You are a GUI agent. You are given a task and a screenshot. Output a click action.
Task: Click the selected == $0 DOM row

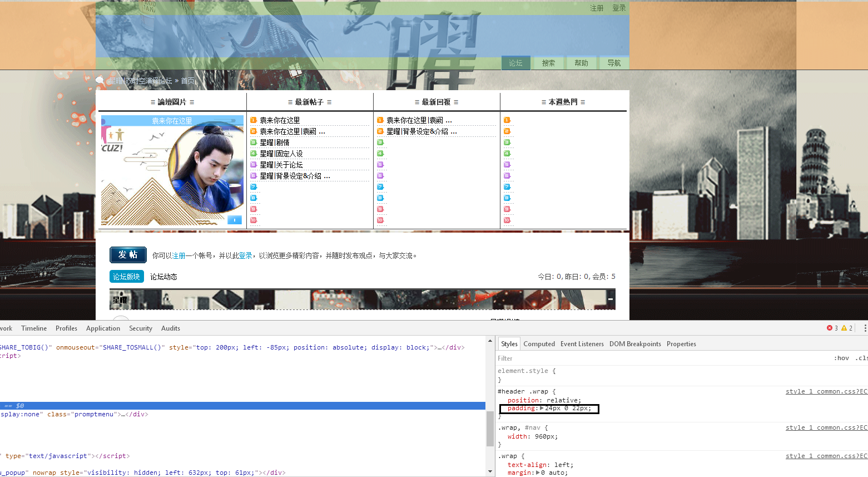pos(242,406)
